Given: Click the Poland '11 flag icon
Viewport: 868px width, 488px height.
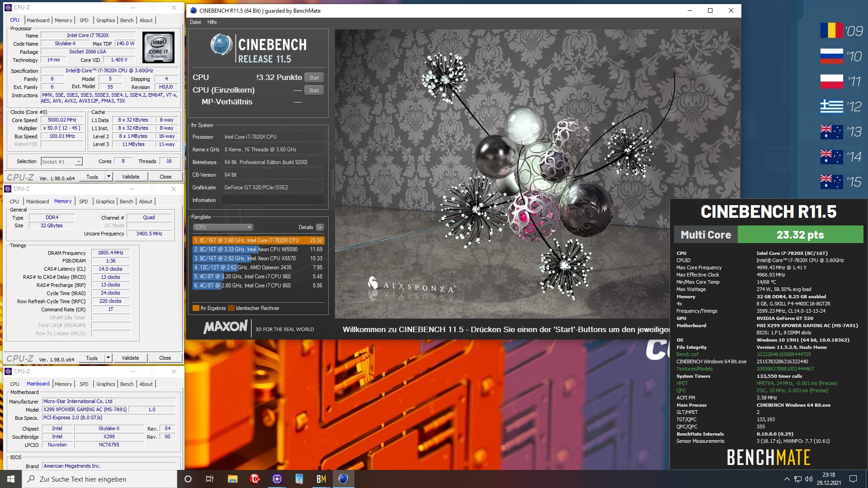Looking at the screenshot, I should pyautogui.click(x=832, y=81).
